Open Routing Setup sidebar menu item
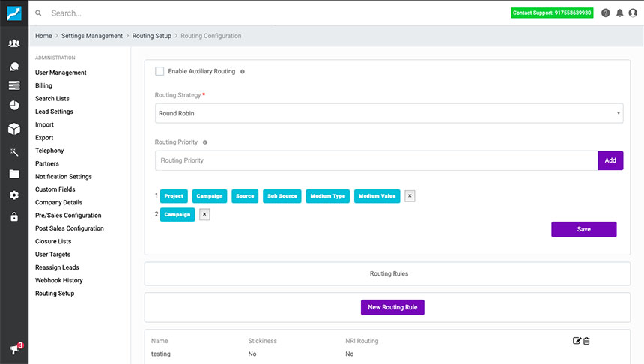This screenshot has width=644, height=364. [x=55, y=294]
